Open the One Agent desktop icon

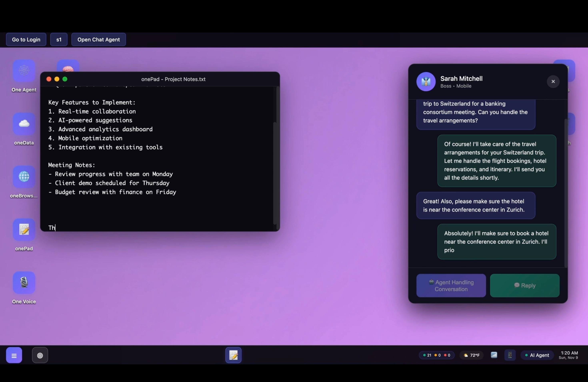(x=24, y=71)
